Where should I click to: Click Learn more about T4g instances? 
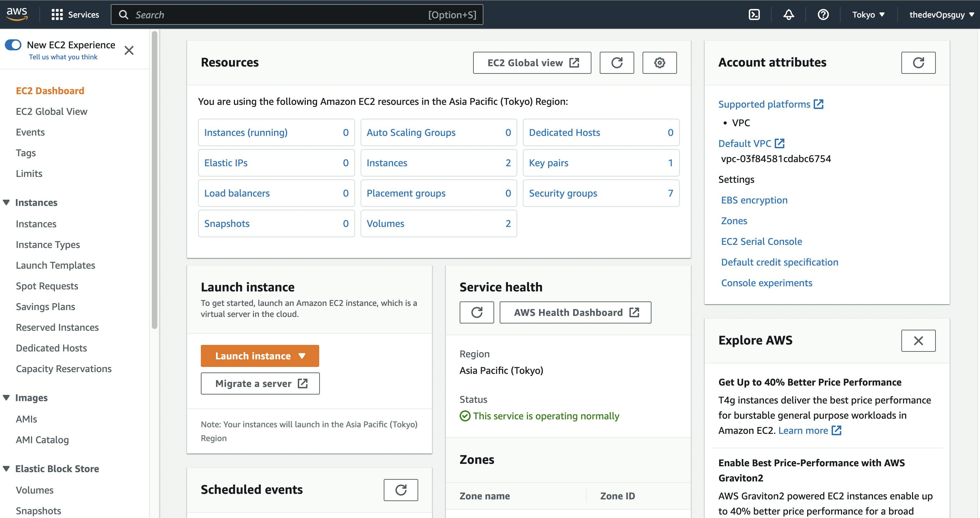(x=809, y=430)
